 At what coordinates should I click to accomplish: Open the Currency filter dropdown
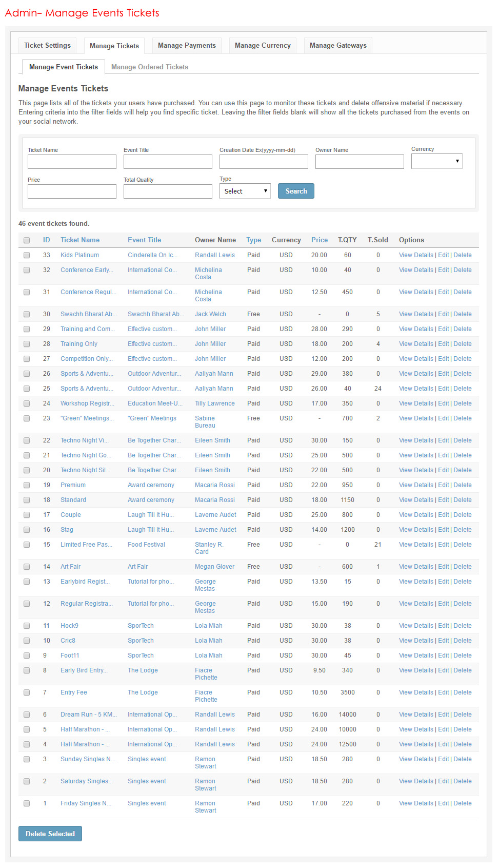436,161
